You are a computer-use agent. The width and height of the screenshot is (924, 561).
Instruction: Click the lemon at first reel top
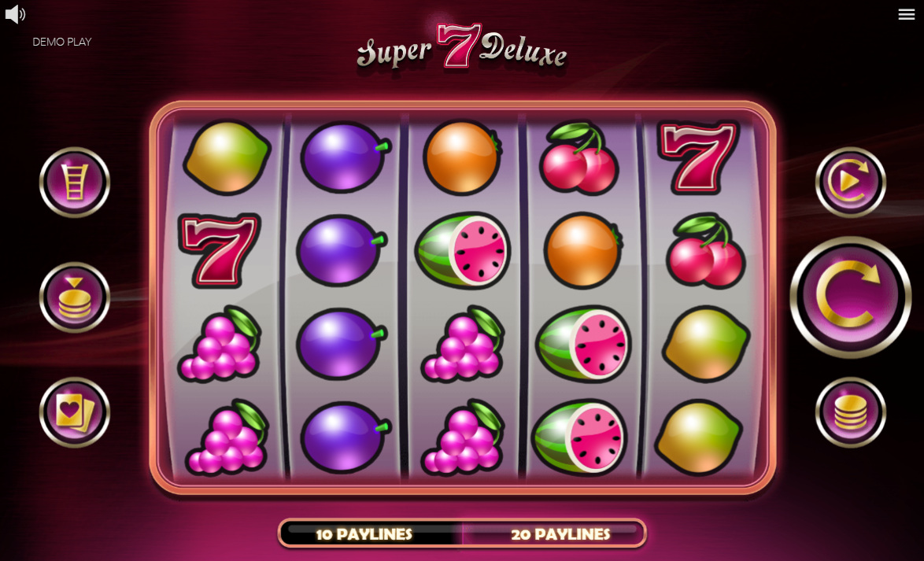(x=227, y=157)
